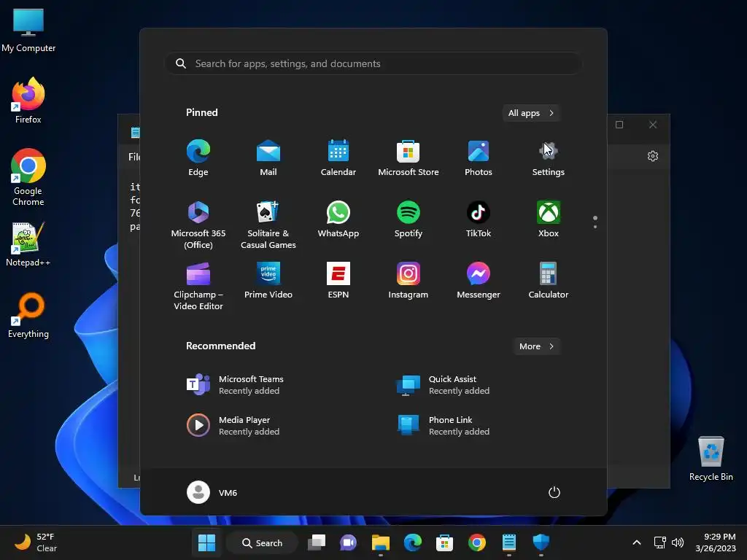Open Clipchamp Video Editor

(198, 286)
